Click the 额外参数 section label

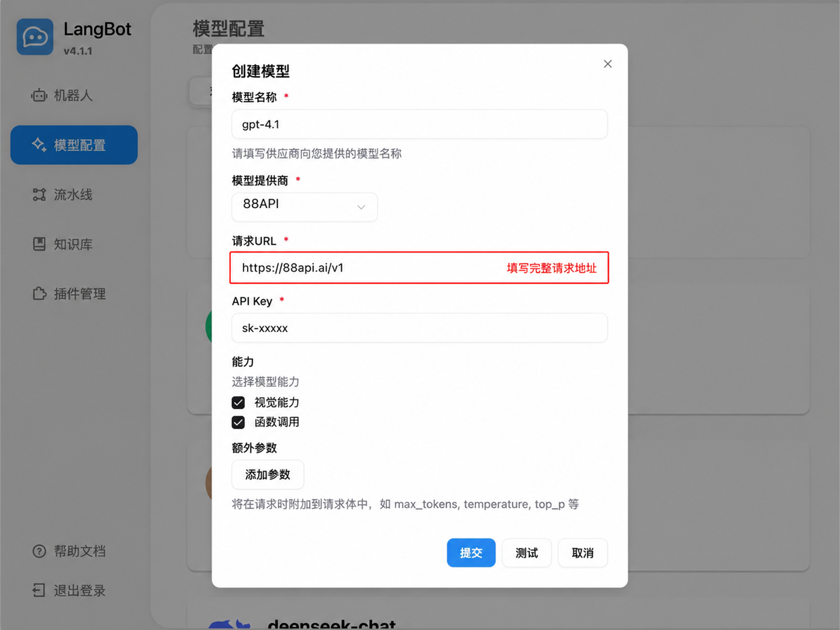pos(254,447)
